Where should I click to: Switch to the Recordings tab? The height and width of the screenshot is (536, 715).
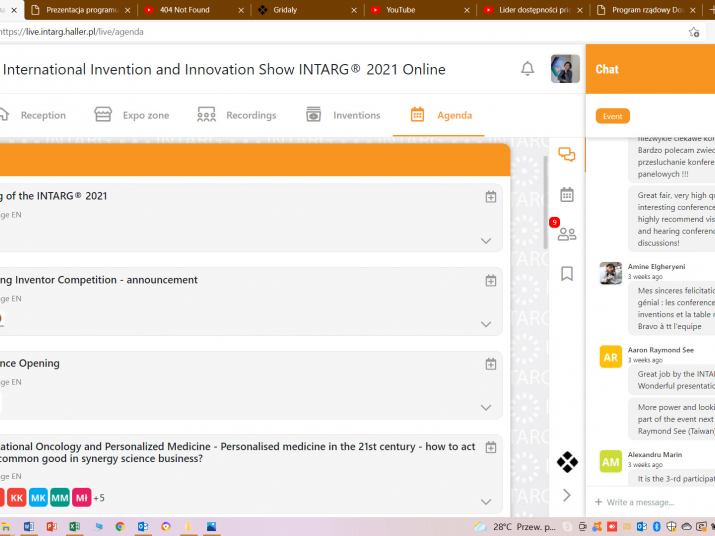pos(237,115)
